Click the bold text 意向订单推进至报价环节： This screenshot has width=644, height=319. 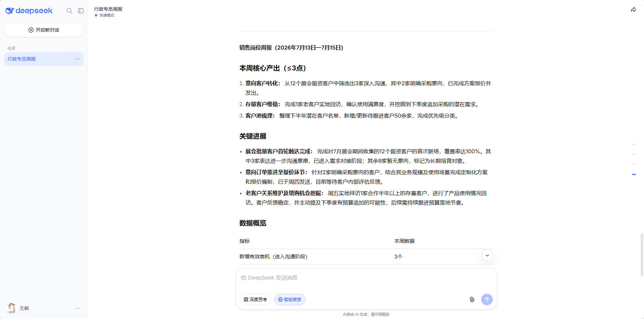tap(276, 172)
